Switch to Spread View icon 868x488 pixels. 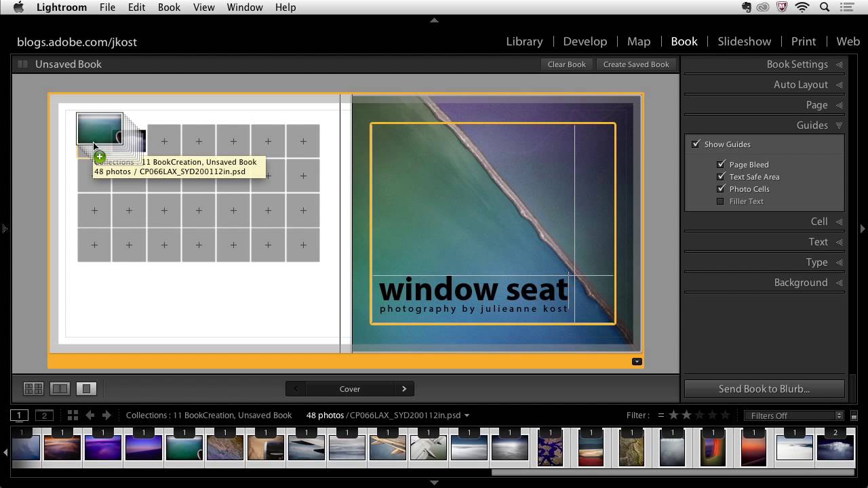click(x=60, y=388)
